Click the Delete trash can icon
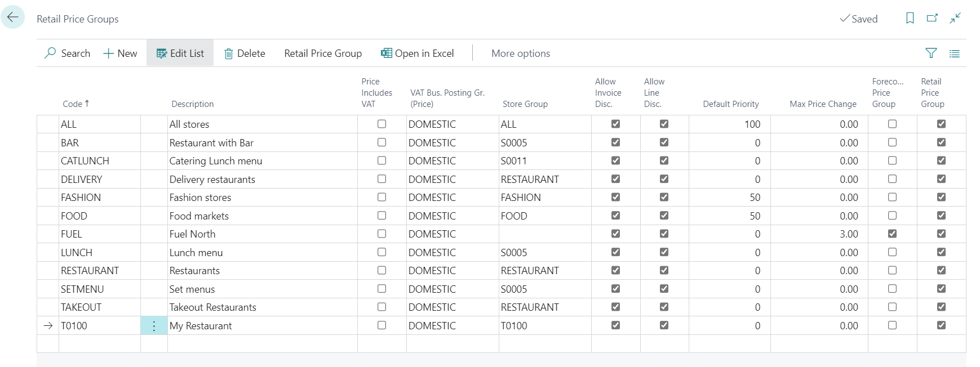This screenshot has height=367, width=980. click(229, 53)
